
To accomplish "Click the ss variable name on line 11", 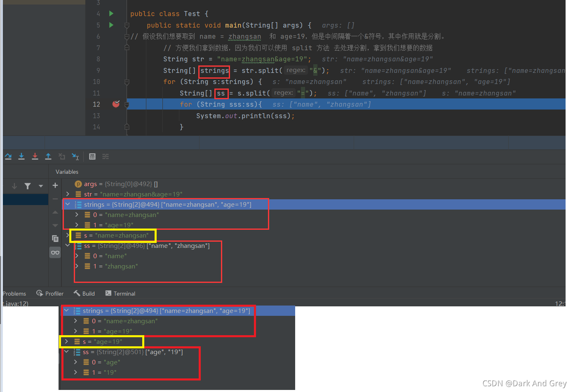I will [x=221, y=93].
